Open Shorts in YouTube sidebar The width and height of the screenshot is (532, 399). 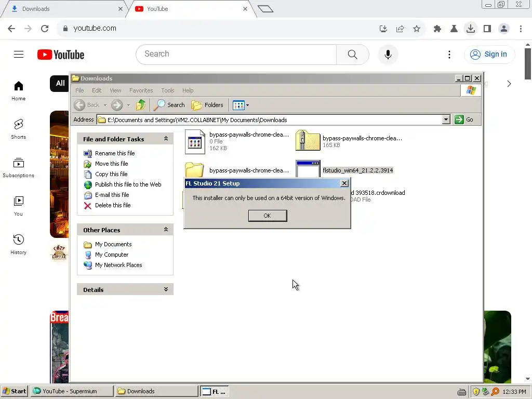click(18, 129)
